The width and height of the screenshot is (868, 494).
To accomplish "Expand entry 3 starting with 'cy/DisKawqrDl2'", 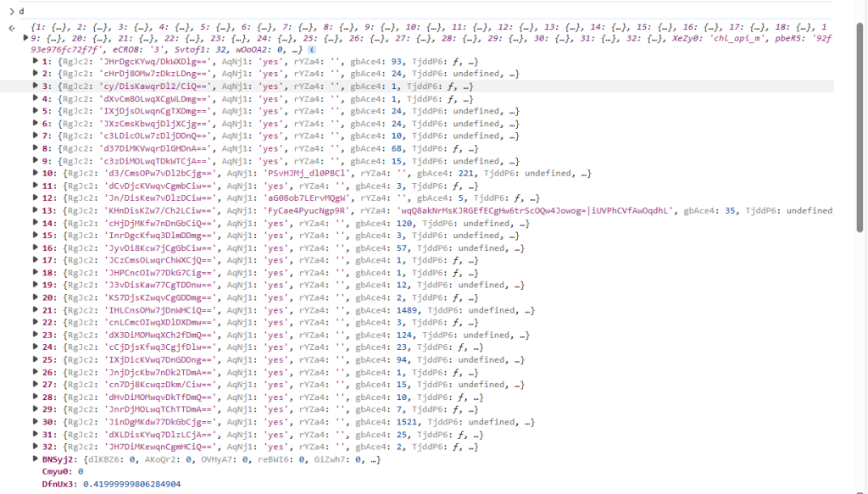I will click(35, 86).
